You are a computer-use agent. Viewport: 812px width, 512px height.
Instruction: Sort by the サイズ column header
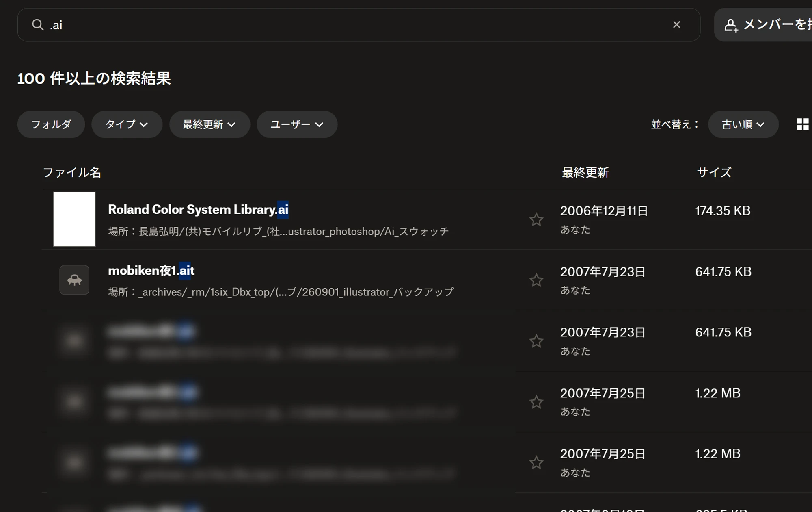714,172
